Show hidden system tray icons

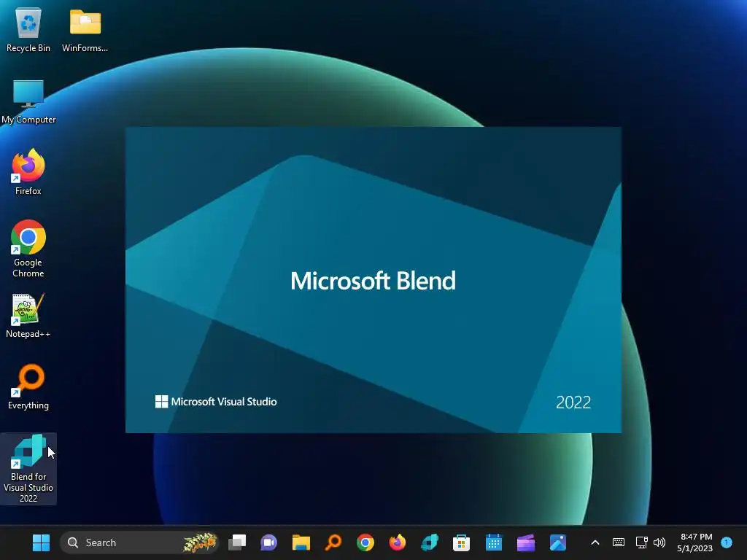tap(595, 542)
